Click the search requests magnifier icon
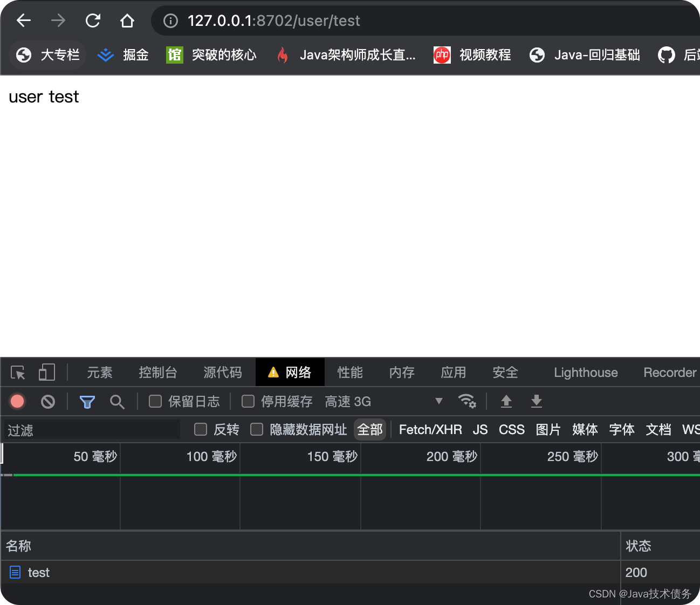The width and height of the screenshot is (700, 605). [x=118, y=402]
